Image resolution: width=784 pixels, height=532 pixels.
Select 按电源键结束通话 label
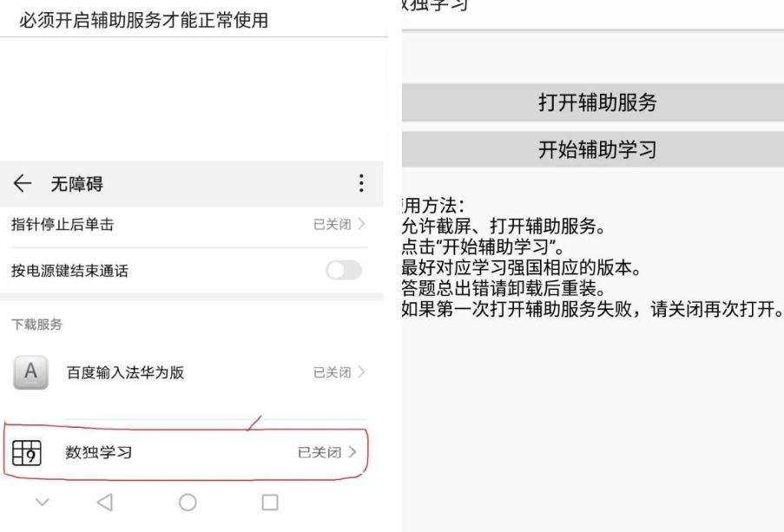(70, 271)
